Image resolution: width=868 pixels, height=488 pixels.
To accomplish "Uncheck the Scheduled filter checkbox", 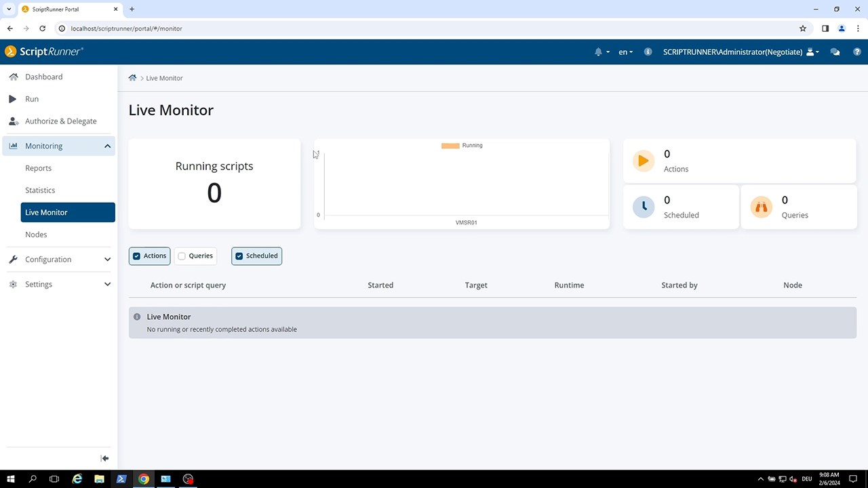I will click(x=239, y=256).
